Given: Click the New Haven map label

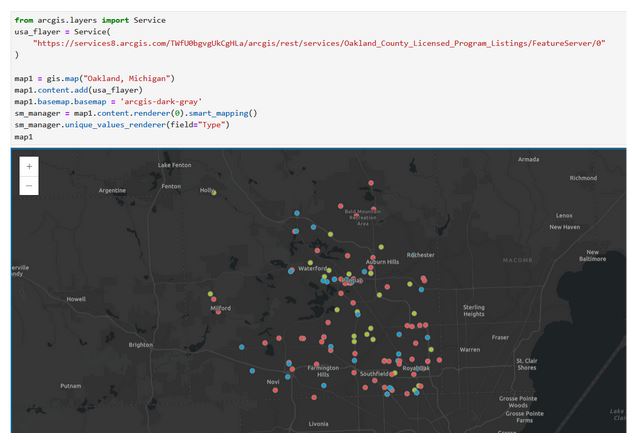Looking at the screenshot, I should point(564,227).
